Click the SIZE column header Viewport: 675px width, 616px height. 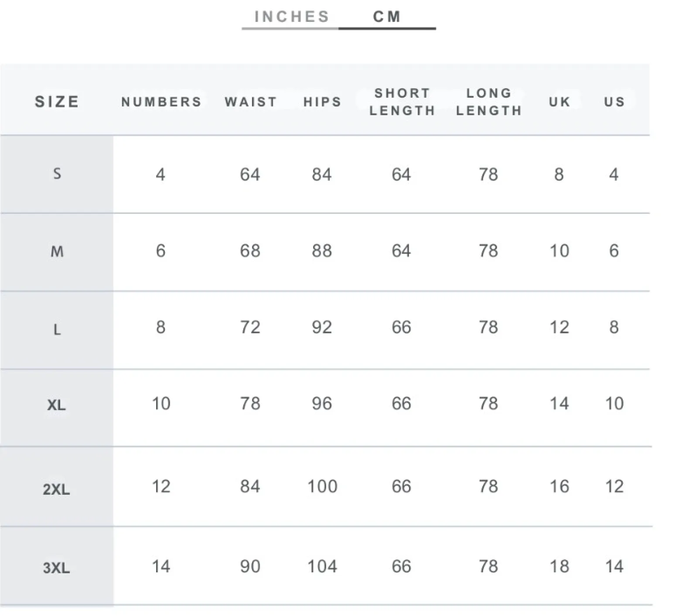point(57,102)
